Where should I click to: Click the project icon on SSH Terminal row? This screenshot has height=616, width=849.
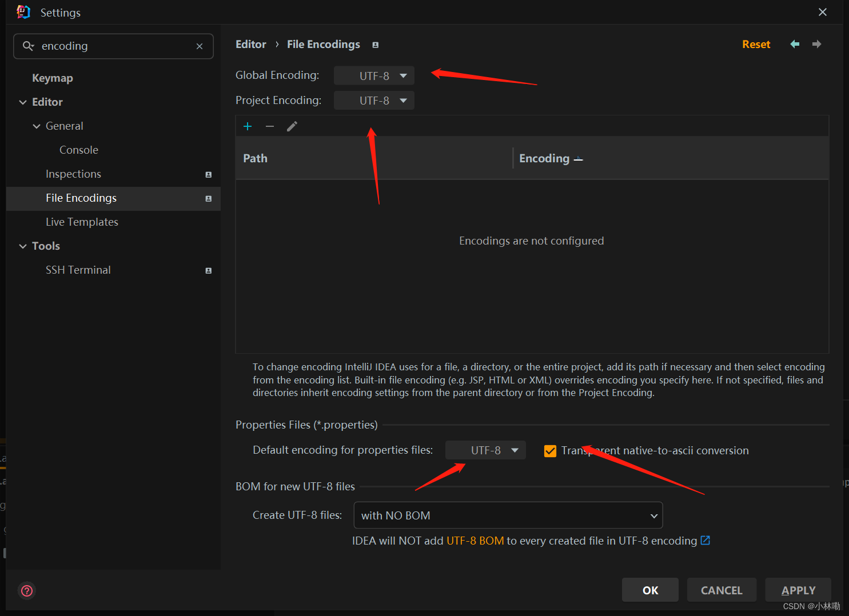pyautogui.click(x=209, y=270)
